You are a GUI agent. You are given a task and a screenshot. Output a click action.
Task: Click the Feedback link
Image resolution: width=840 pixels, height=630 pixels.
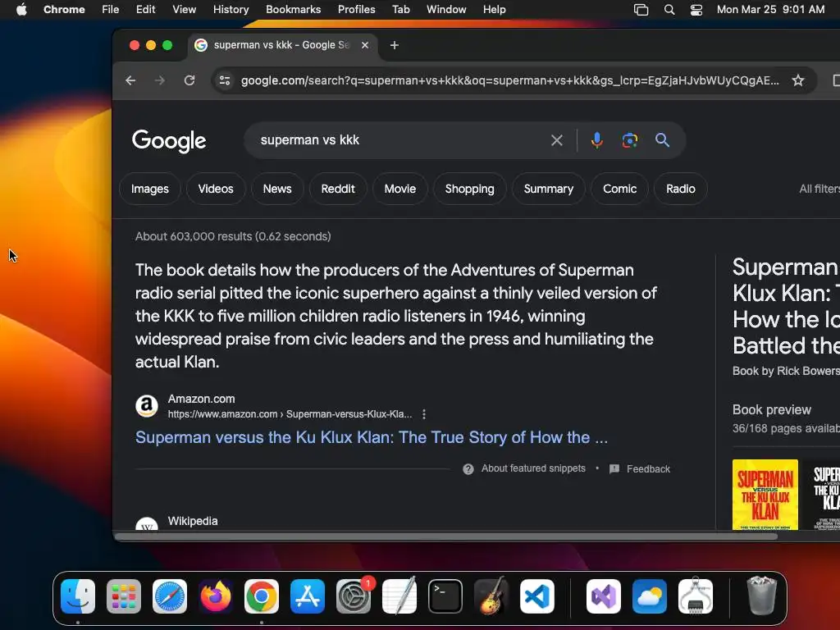pyautogui.click(x=648, y=469)
